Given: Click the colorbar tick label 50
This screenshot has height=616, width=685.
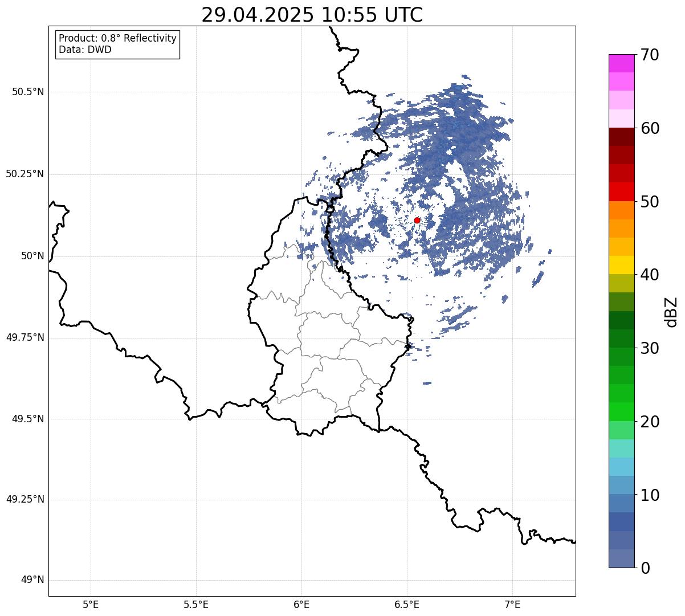Looking at the screenshot, I should (x=650, y=202).
